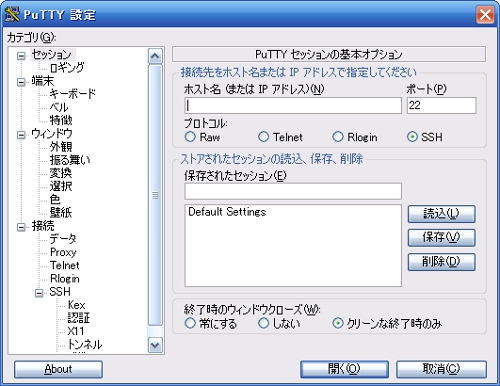Open ベル category
The width and height of the screenshot is (500, 386).
(59, 107)
